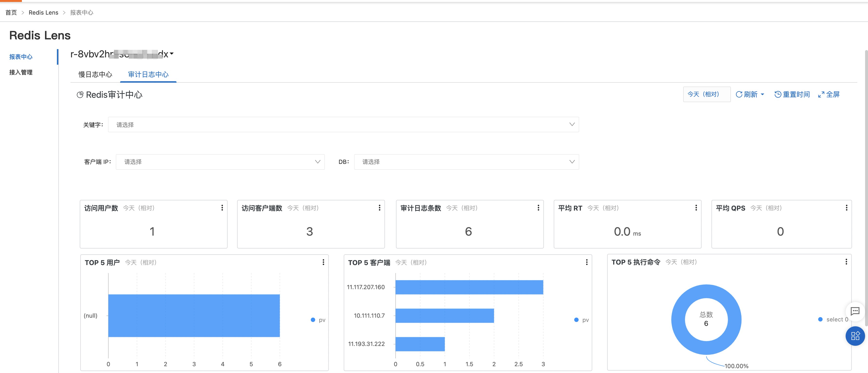Click the (null) user bar
The height and width of the screenshot is (373, 868).
194,316
